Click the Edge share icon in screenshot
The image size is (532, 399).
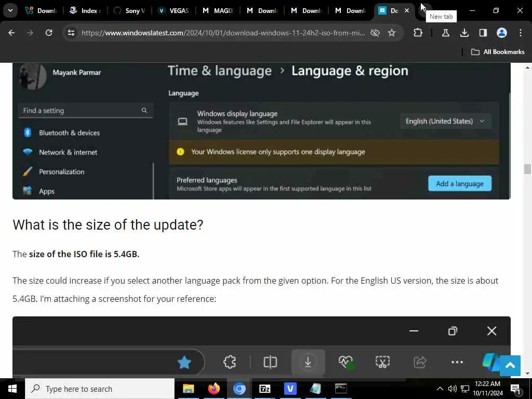point(420,362)
